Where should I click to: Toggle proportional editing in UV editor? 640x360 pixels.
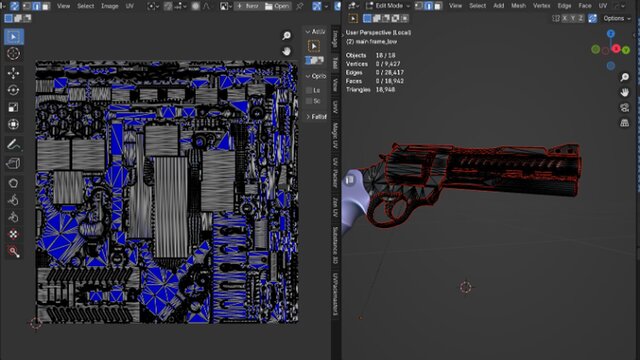[196, 6]
